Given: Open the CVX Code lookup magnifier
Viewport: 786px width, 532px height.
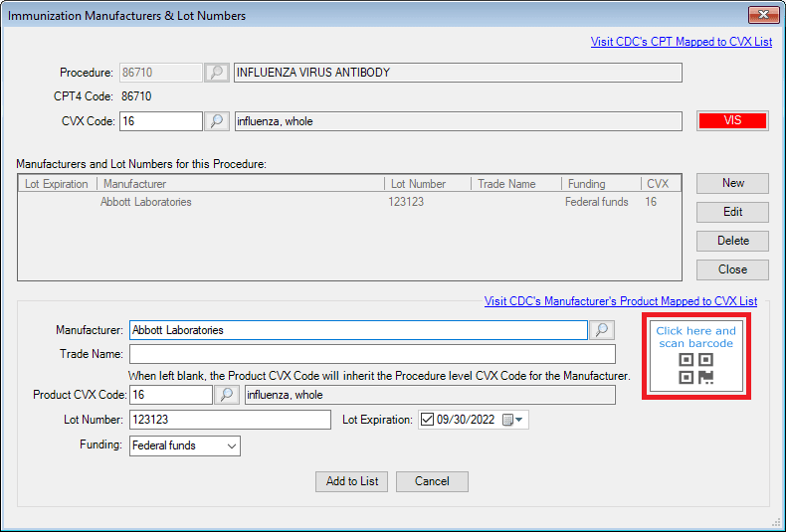Looking at the screenshot, I should (217, 121).
